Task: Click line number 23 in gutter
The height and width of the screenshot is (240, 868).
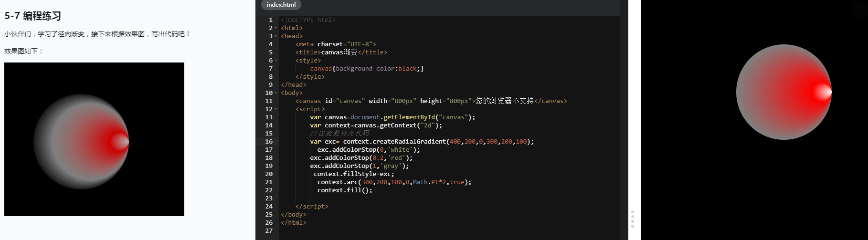Action: [x=269, y=198]
